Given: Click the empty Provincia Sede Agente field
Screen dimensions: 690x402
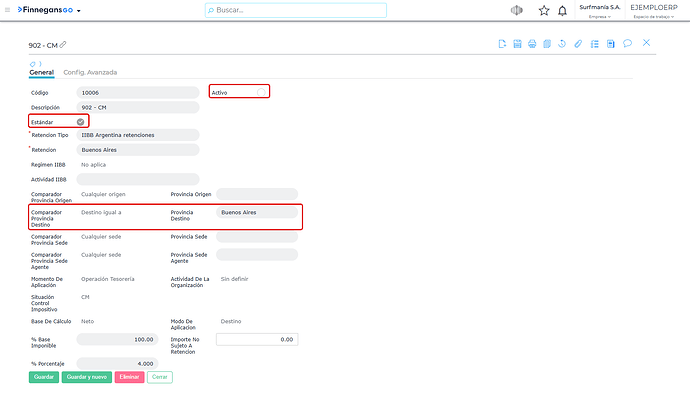Looking at the screenshot, I should [x=257, y=255].
